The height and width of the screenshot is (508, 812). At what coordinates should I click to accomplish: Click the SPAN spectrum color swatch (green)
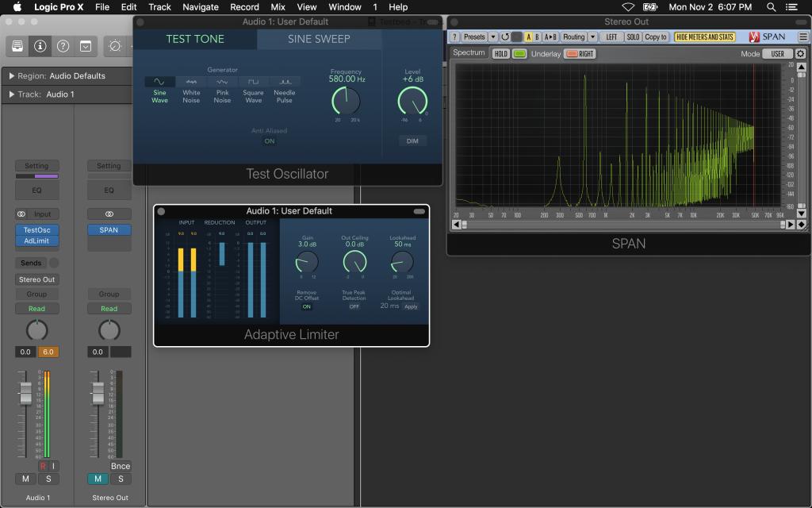pyautogui.click(x=519, y=53)
